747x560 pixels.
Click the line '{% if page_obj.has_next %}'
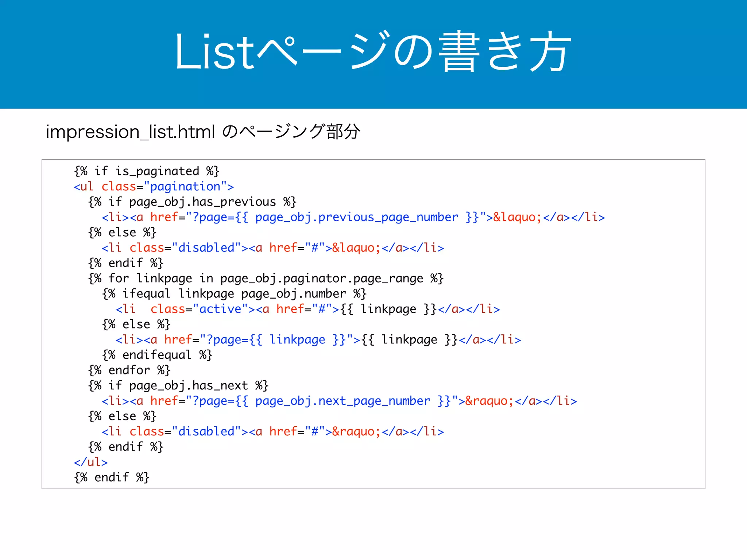(178, 385)
